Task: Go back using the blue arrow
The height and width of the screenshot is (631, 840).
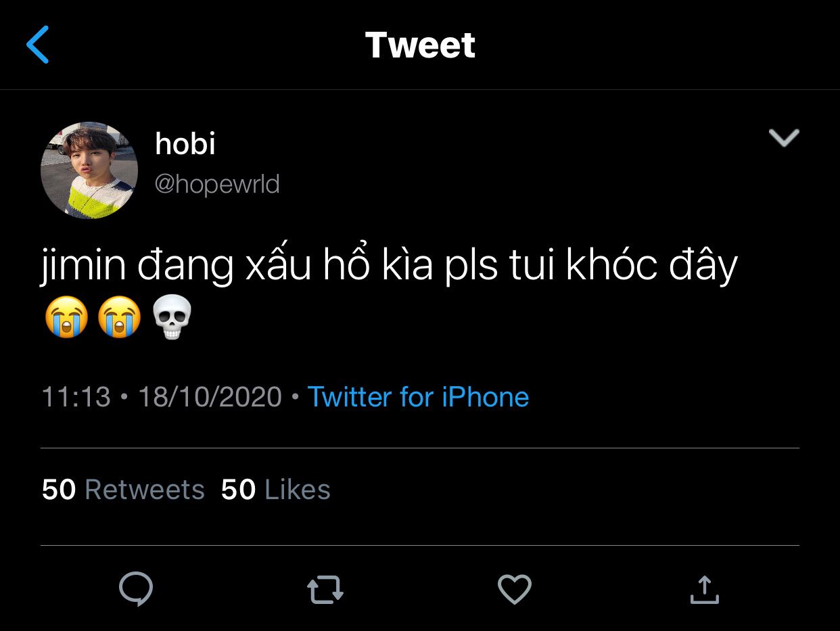Action: point(38,45)
